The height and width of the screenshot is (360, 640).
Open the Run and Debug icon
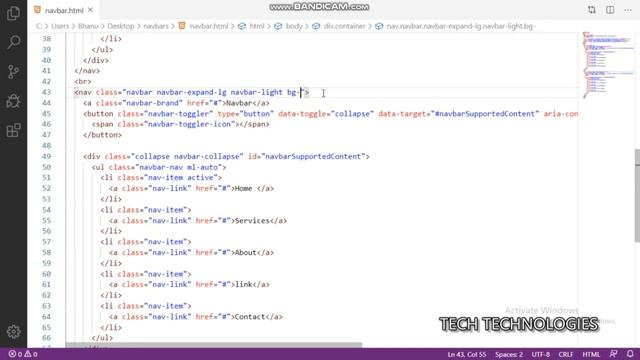pos(13,101)
